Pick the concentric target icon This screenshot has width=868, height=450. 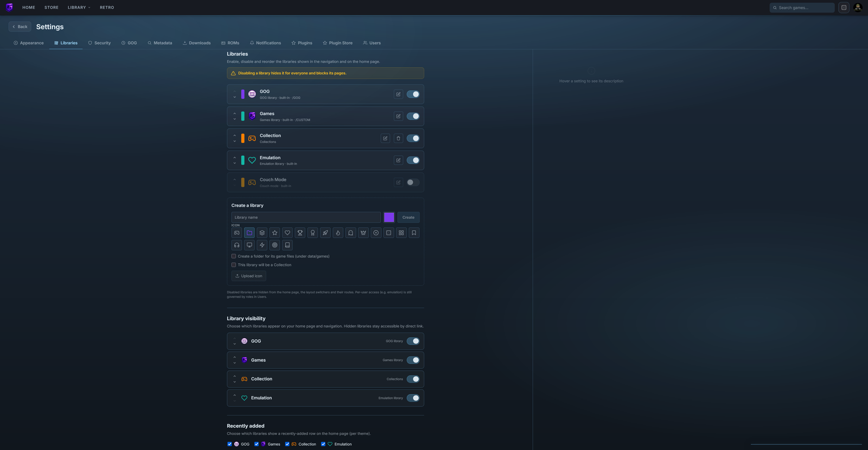(x=275, y=245)
